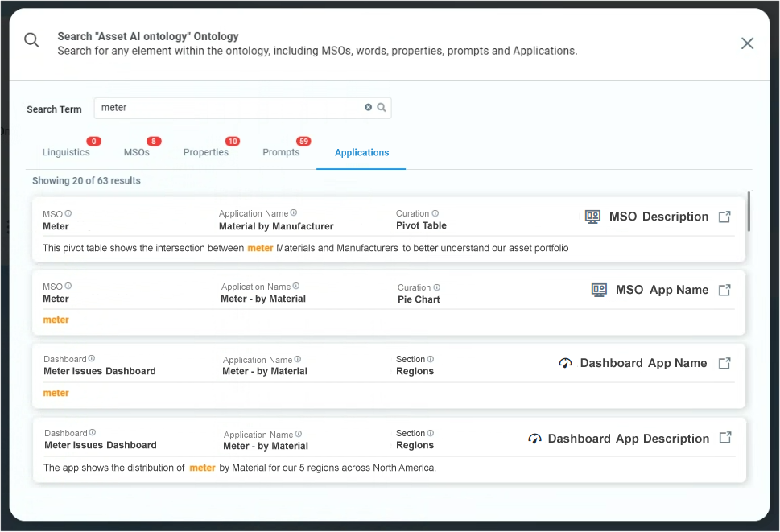Click the results list scrollbar

[749, 211]
